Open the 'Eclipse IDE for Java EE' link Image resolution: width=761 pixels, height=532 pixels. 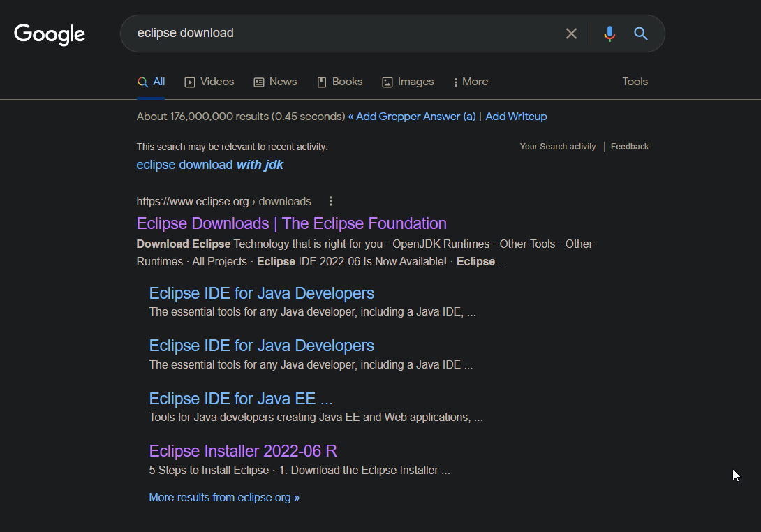click(241, 399)
